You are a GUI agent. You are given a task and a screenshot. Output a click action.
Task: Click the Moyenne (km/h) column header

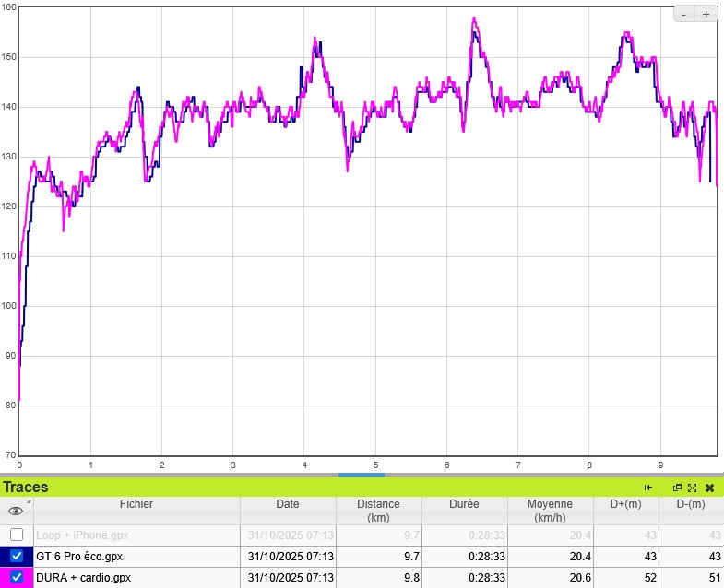550,511
